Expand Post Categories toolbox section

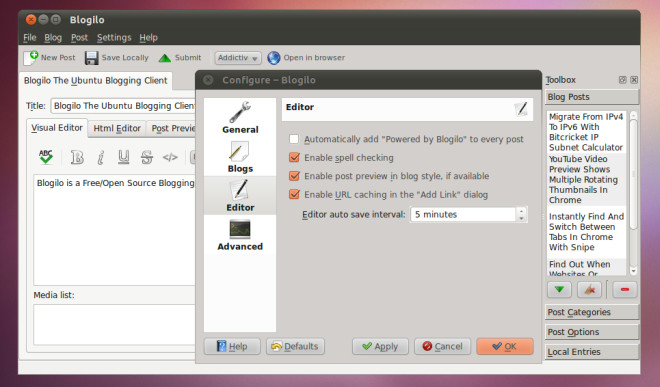591,312
